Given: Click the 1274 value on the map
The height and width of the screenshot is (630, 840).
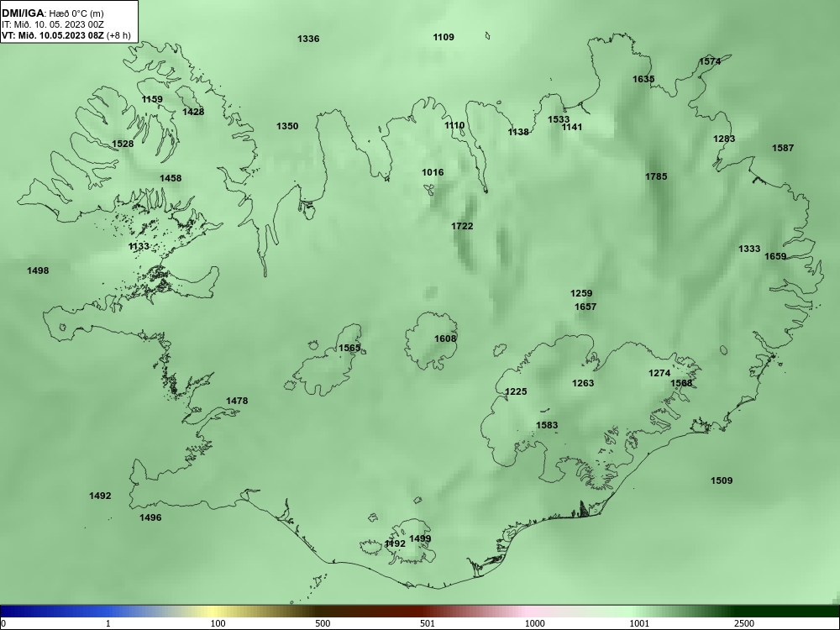Looking at the screenshot, I should coord(659,374).
